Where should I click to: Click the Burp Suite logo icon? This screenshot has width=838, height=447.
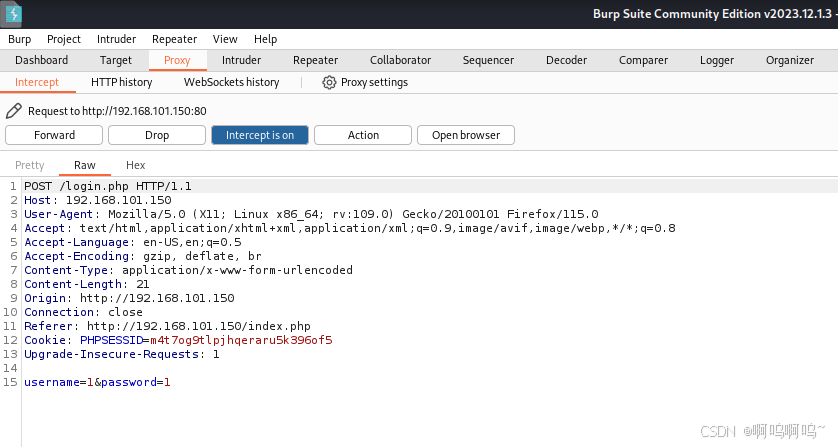(x=13, y=14)
